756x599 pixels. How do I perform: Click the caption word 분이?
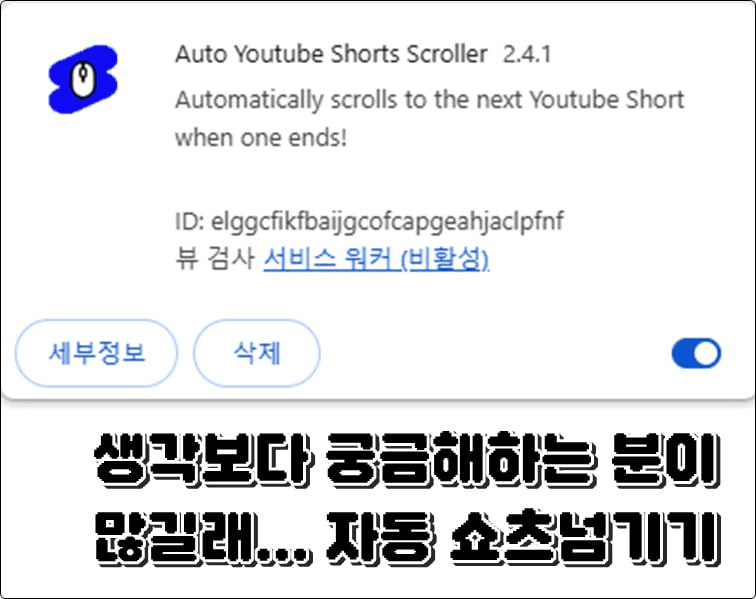click(x=666, y=459)
